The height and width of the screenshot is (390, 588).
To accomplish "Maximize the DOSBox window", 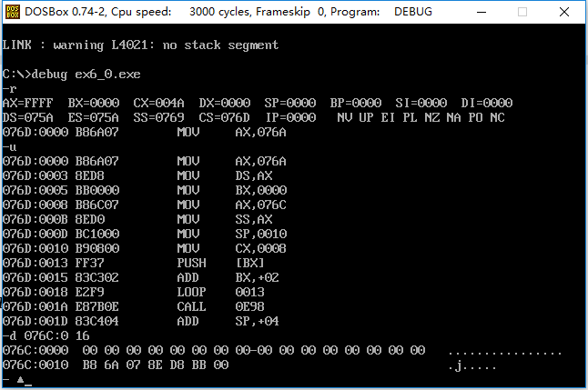I will [522, 12].
